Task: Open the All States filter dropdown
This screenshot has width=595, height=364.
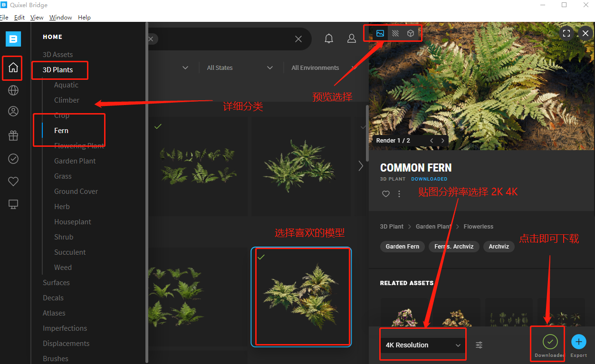Action: [x=240, y=67]
